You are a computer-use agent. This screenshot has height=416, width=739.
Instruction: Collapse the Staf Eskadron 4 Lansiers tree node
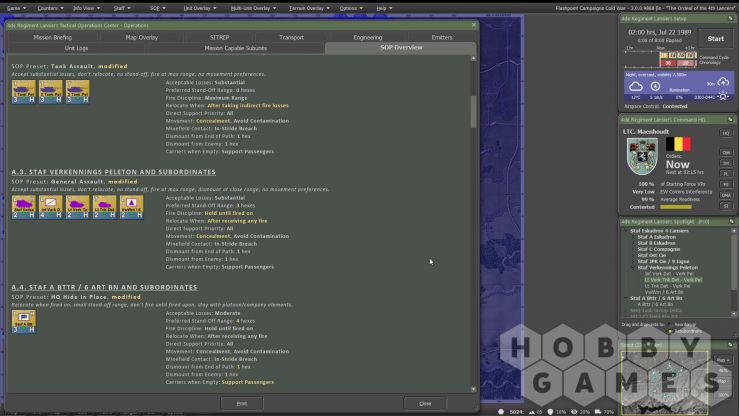626,231
